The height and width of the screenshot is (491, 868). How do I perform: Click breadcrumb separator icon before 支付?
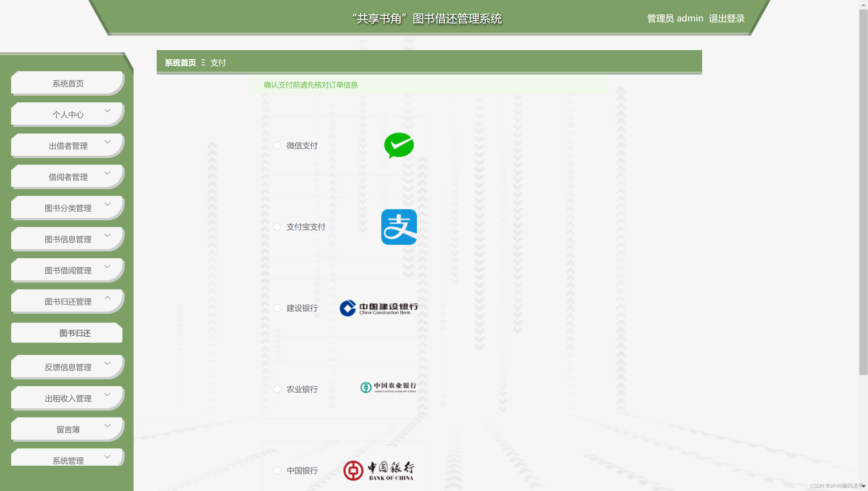coord(203,63)
